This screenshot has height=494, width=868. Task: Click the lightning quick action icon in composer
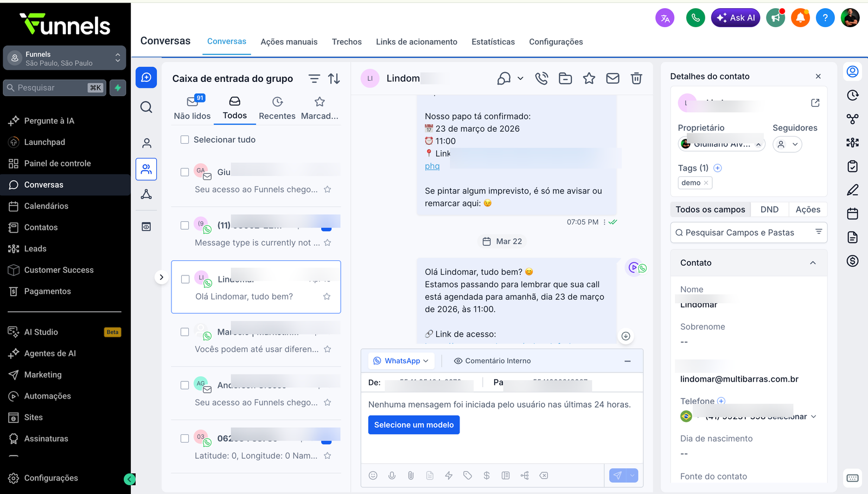pyautogui.click(x=449, y=476)
